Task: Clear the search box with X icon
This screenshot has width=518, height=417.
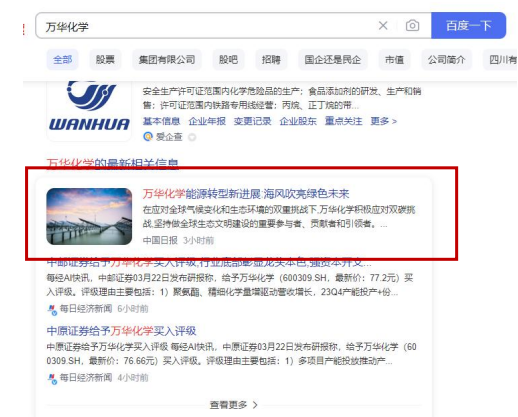Action: [383, 26]
